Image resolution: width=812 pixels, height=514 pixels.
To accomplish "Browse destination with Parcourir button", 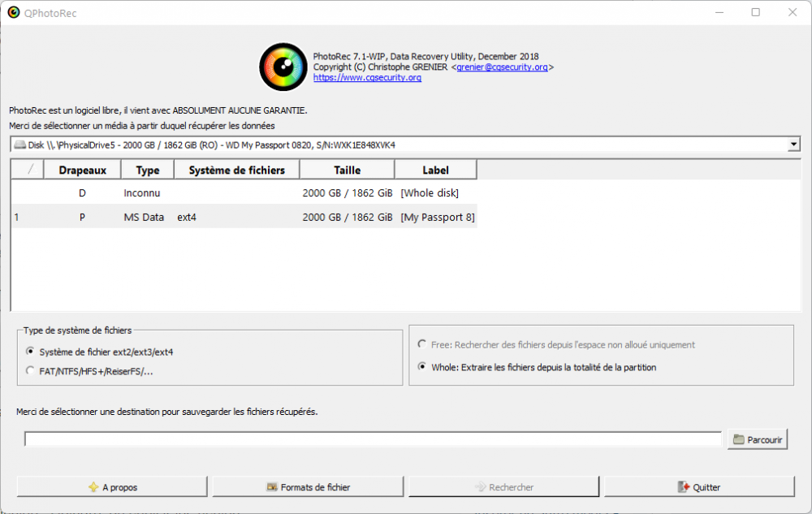I will point(757,439).
